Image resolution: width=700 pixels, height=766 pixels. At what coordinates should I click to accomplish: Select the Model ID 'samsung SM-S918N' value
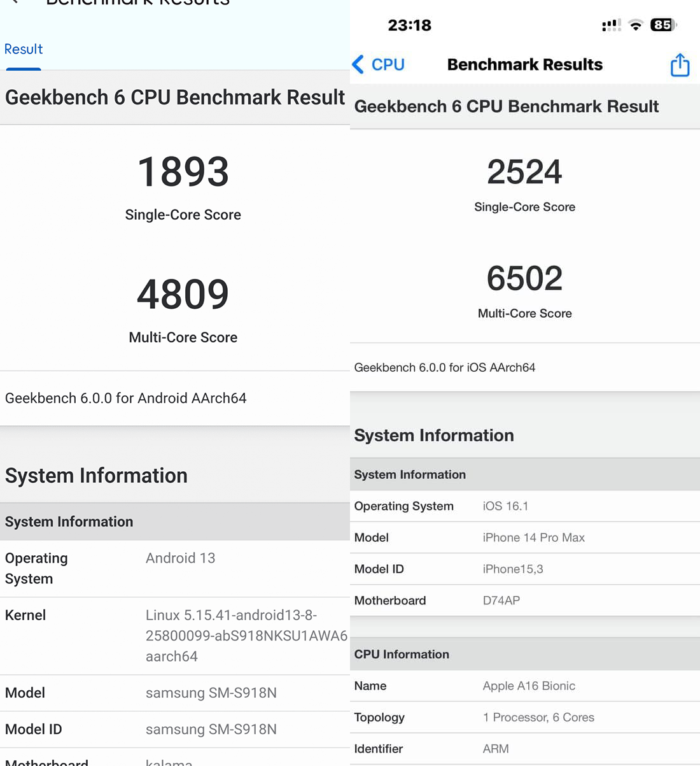point(211,729)
